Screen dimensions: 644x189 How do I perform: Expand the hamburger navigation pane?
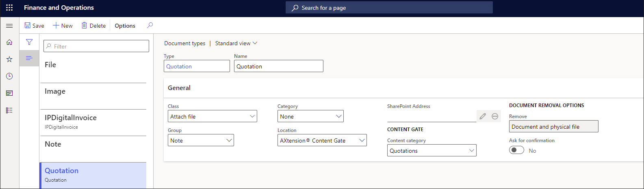coord(9,26)
